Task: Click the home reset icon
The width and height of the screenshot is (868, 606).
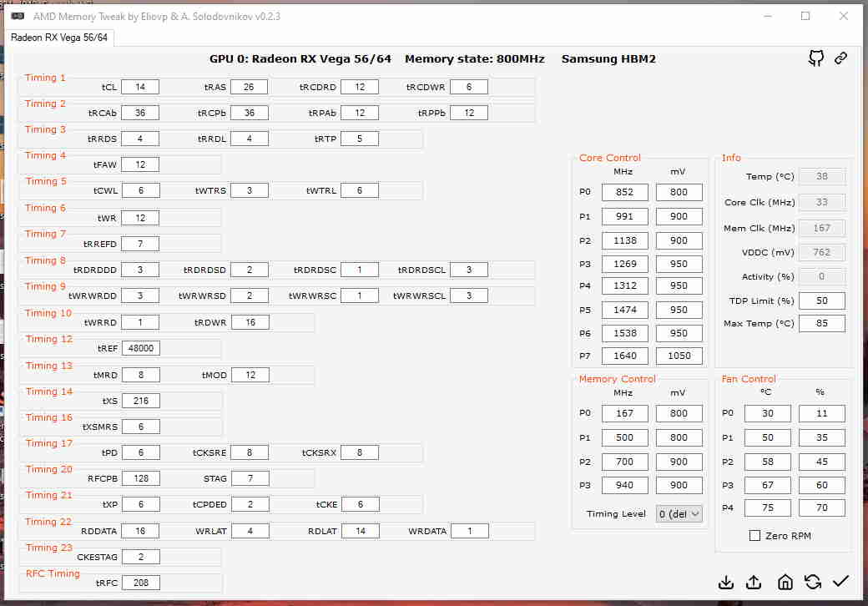Action: tap(785, 582)
